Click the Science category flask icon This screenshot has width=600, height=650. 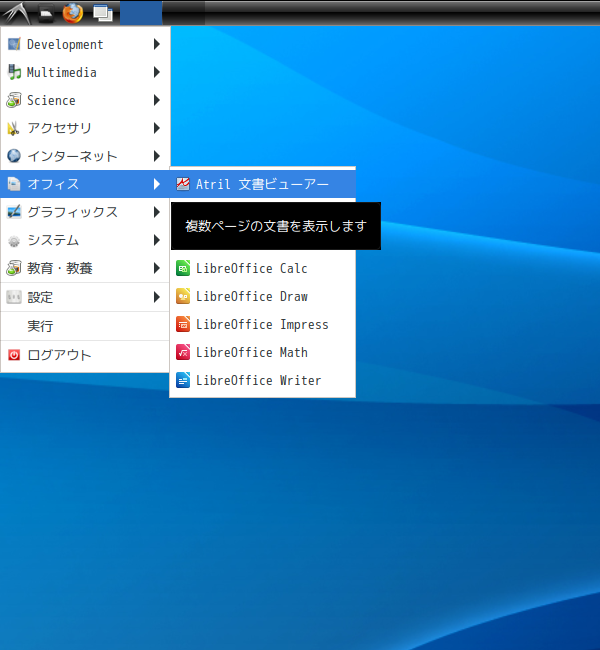click(x=14, y=100)
